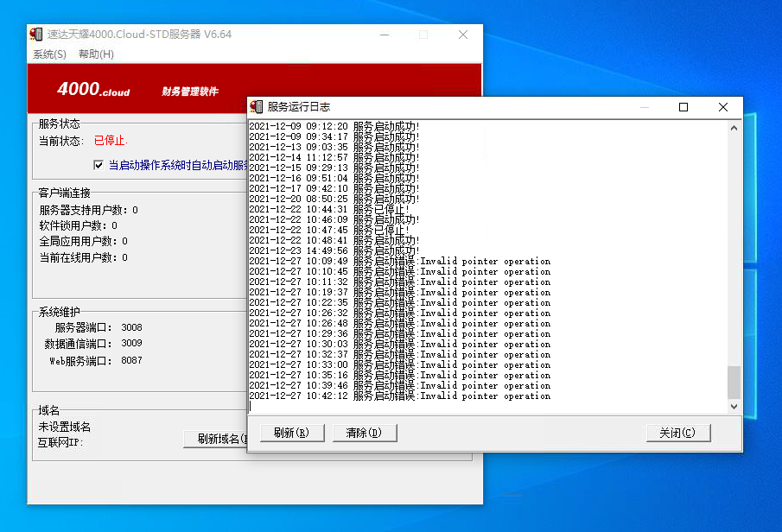
Task: Click log entry 2021-12-14 11:12:57
Action: (334, 157)
